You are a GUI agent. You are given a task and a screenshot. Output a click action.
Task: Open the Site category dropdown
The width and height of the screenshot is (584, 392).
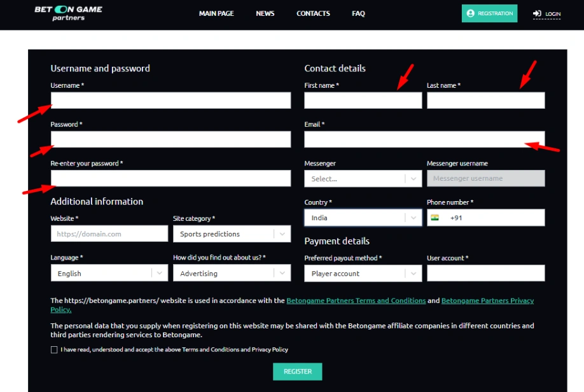[x=232, y=234]
